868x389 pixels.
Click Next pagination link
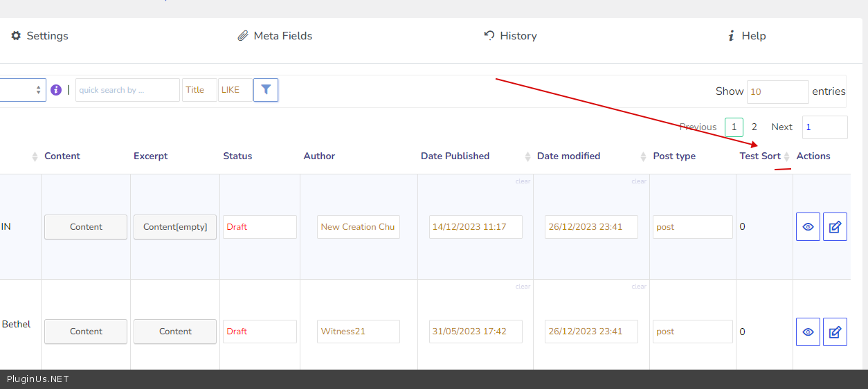(781, 127)
